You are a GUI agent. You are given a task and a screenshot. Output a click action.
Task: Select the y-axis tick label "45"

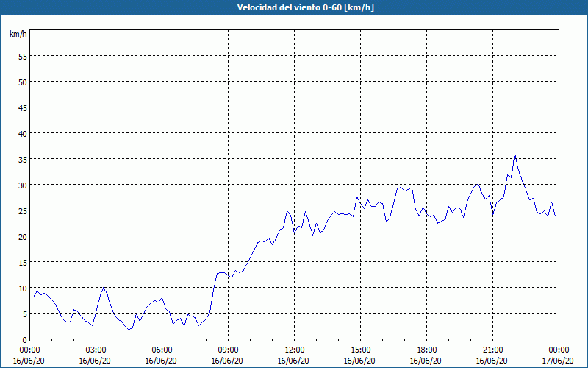point(23,107)
